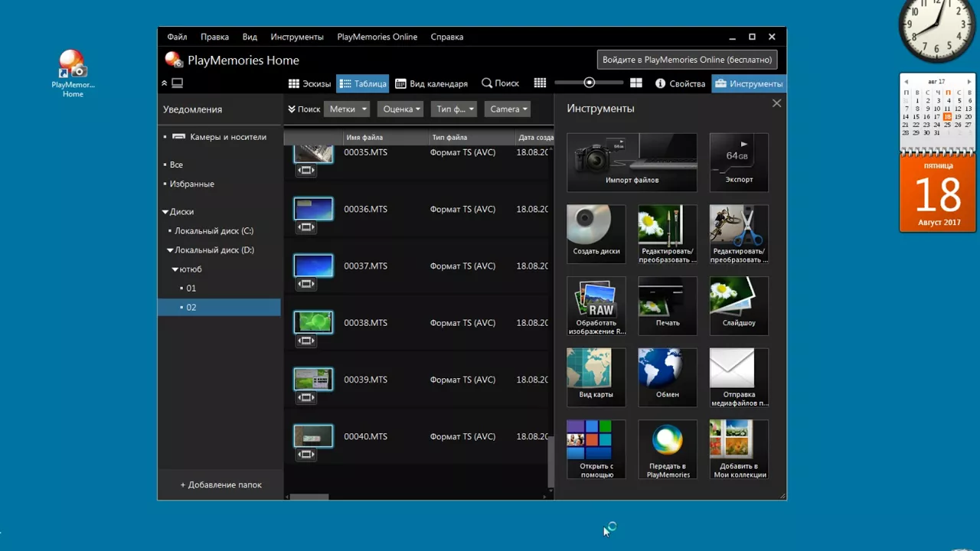Click the large thumbnails grid icon
The height and width of the screenshot is (551, 980).
pyautogui.click(x=635, y=83)
